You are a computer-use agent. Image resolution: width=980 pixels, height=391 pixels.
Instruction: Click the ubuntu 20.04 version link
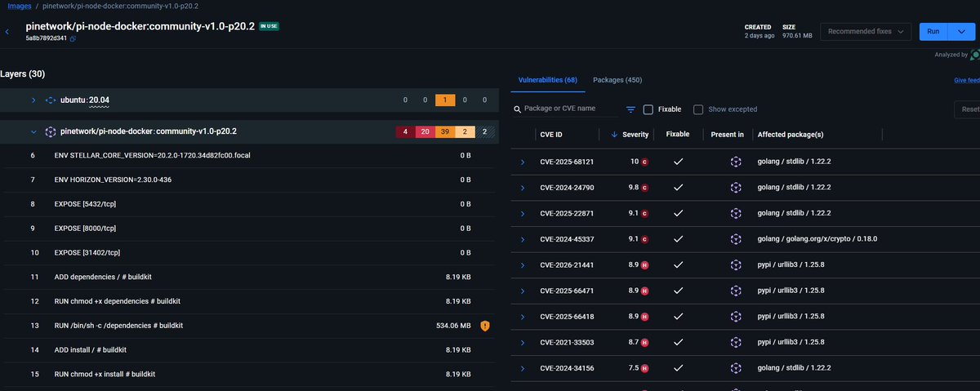(99, 100)
